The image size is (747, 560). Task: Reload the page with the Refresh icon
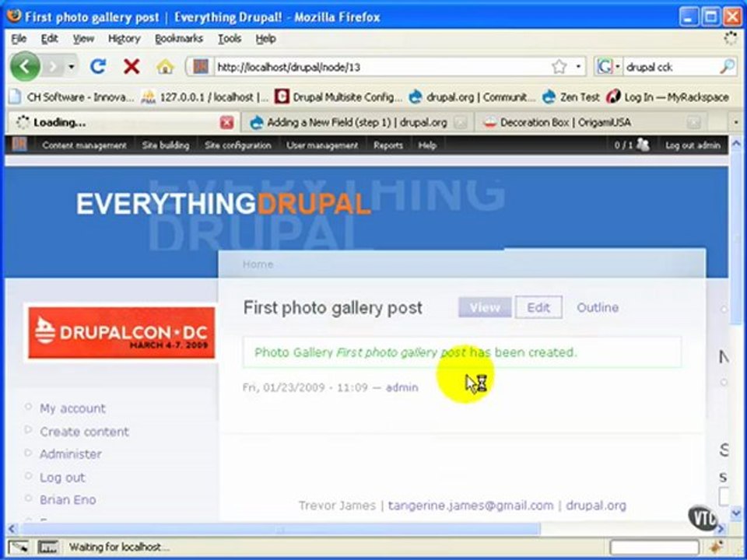(98, 67)
